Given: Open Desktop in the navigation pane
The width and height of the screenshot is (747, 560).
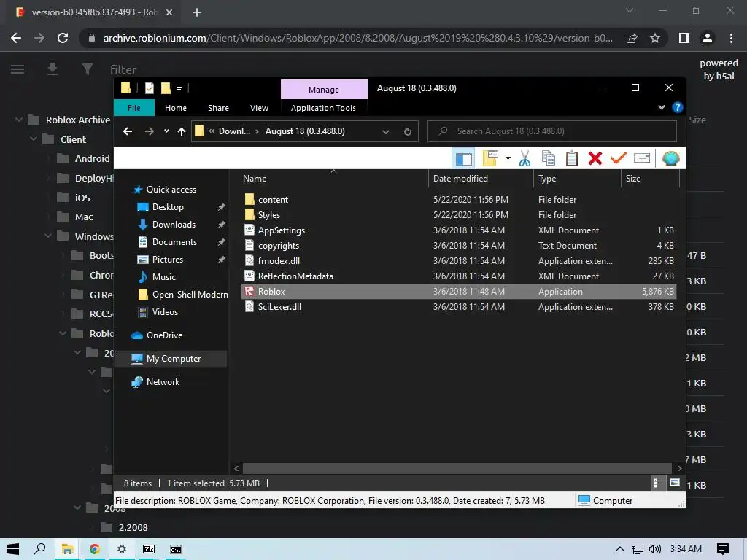Looking at the screenshot, I should click(x=168, y=207).
